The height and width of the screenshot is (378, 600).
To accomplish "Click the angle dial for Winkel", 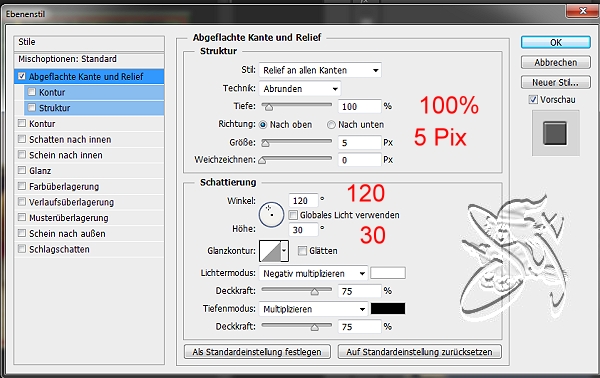I will (271, 215).
